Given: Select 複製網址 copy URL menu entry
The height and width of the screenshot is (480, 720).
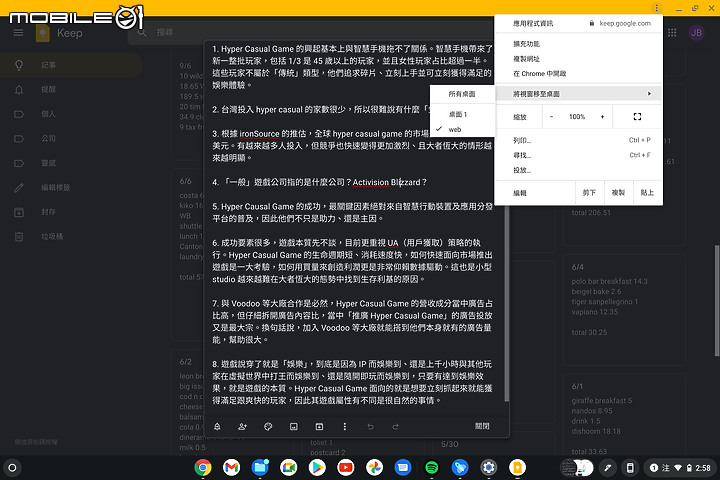Looking at the screenshot, I should pos(579,59).
